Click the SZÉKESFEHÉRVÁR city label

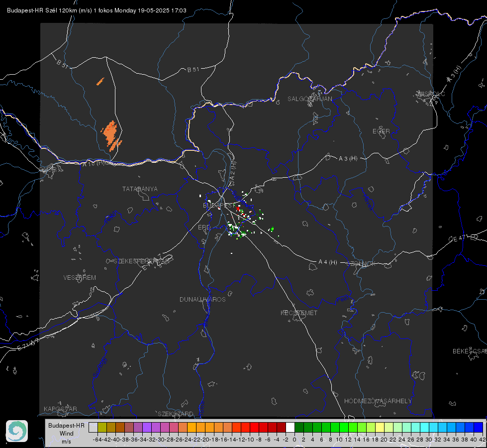coord(143,261)
